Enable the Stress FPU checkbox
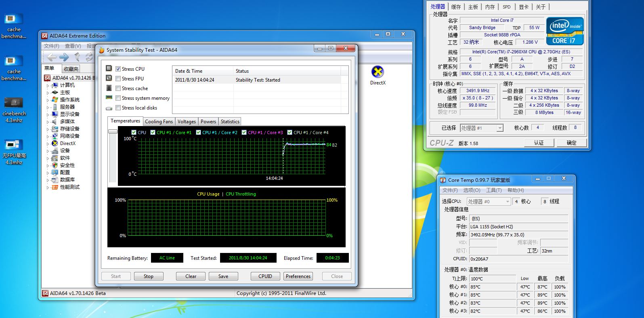This screenshot has height=318, width=644. point(118,79)
